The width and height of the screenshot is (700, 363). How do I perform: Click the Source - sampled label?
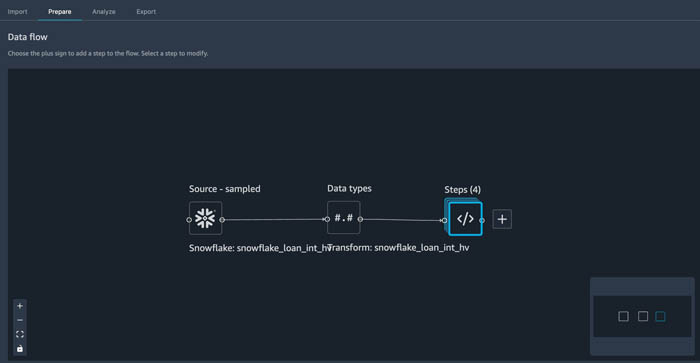pyautogui.click(x=225, y=189)
